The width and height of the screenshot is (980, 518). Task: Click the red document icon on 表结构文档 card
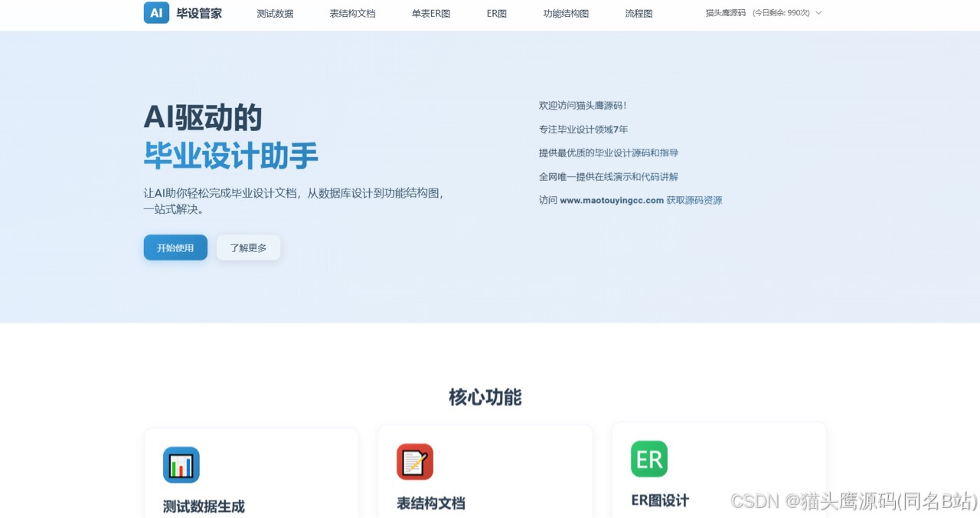click(415, 462)
